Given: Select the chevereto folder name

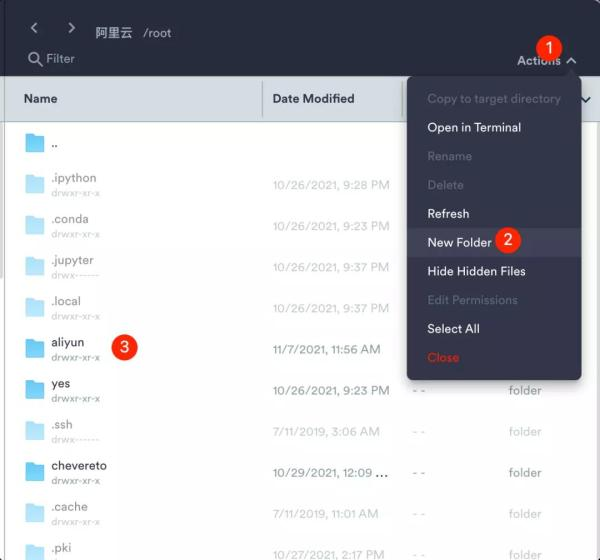Looking at the screenshot, I should pos(79,465).
